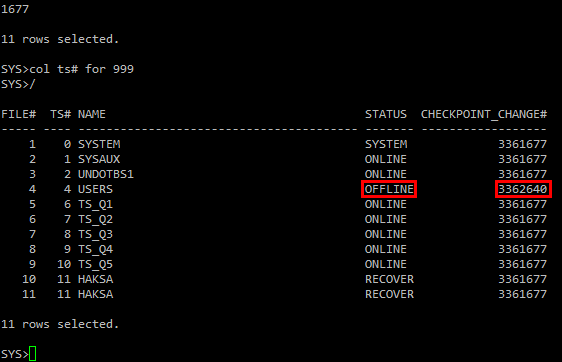Image resolution: width=562 pixels, height=362 pixels.
Task: Click TS# value 10 in TS_Q5 row
Action: 64,265
